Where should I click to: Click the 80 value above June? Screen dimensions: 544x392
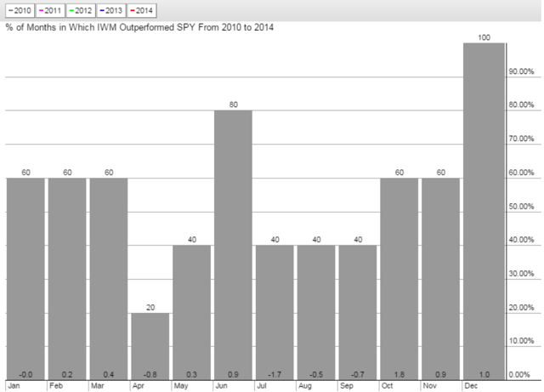pyautogui.click(x=233, y=105)
